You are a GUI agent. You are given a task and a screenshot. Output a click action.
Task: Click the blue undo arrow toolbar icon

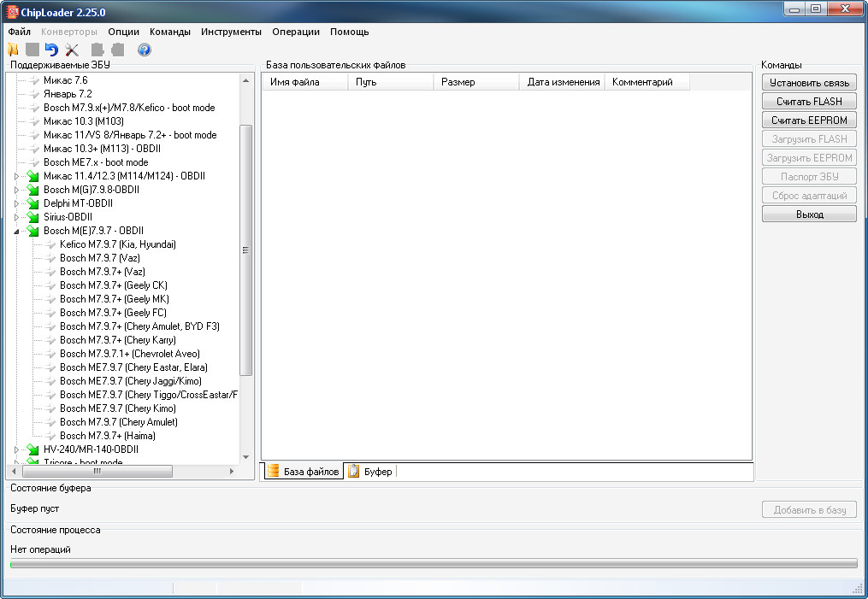click(52, 50)
